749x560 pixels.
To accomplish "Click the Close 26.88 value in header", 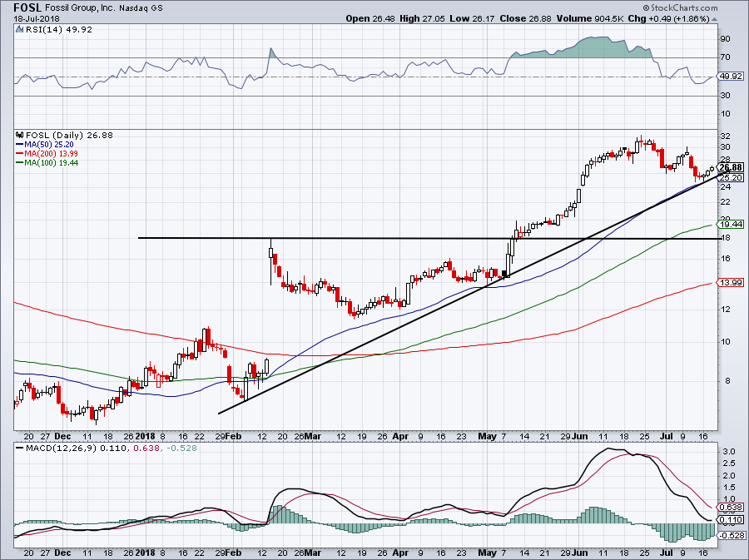I will pos(525,18).
